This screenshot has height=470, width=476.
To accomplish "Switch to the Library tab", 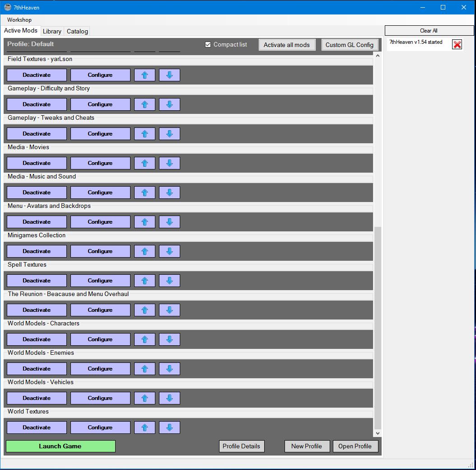I will (52, 31).
